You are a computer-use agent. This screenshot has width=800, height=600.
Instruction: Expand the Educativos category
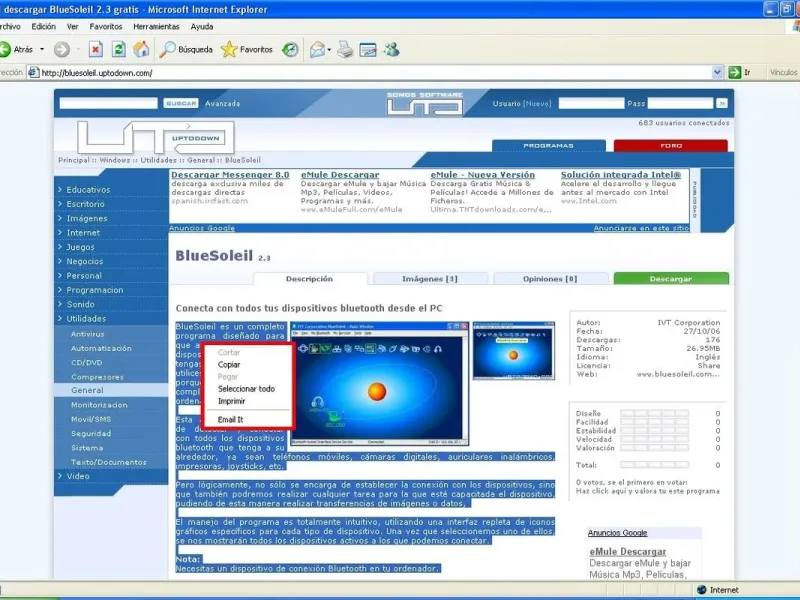(x=88, y=189)
